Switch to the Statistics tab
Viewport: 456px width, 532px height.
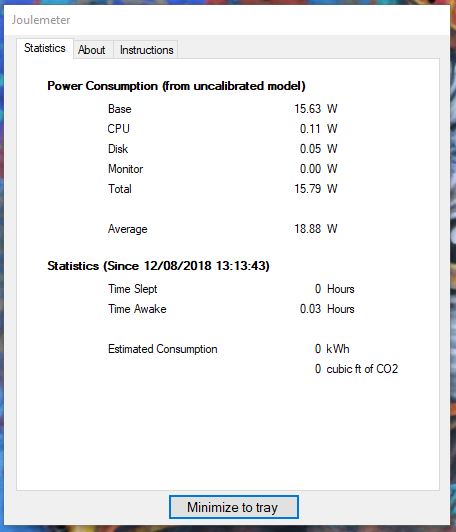click(x=45, y=48)
